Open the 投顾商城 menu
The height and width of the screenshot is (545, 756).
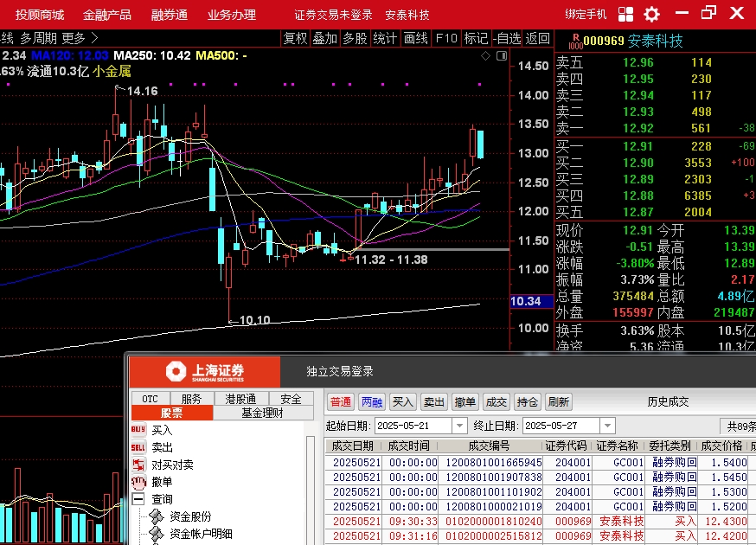40,15
